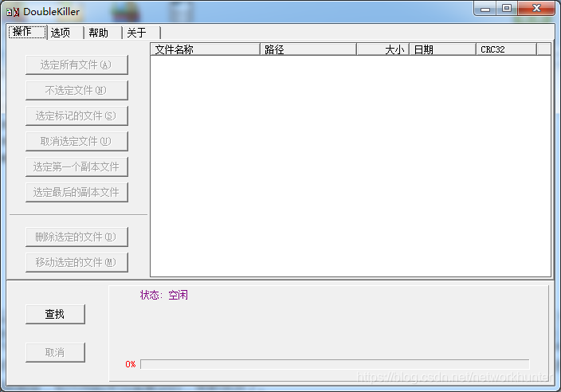Sort by the 路径 column header
561x392 pixels.
308,49
